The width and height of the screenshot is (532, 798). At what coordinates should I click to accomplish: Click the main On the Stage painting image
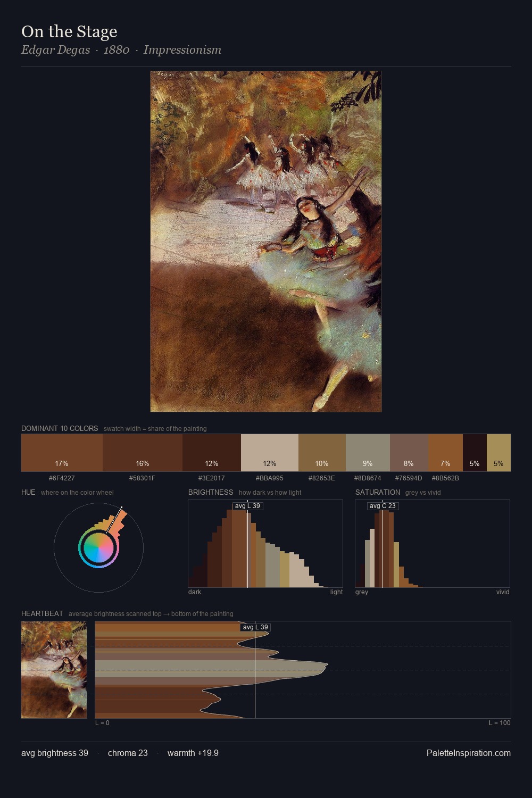266,242
